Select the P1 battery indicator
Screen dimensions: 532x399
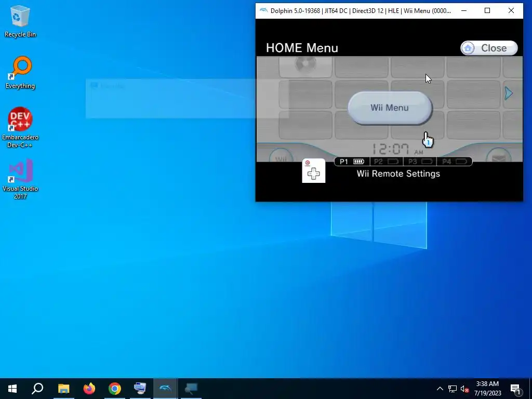[352, 162]
